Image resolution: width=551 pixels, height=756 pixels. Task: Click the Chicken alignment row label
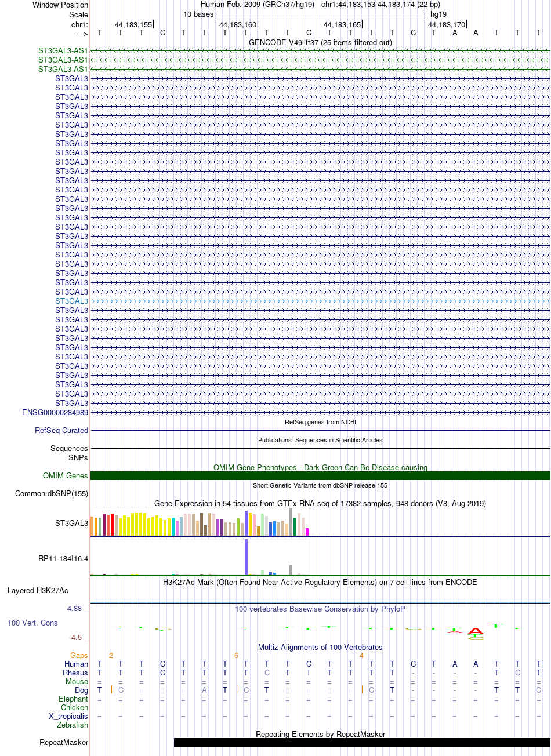[75, 707]
